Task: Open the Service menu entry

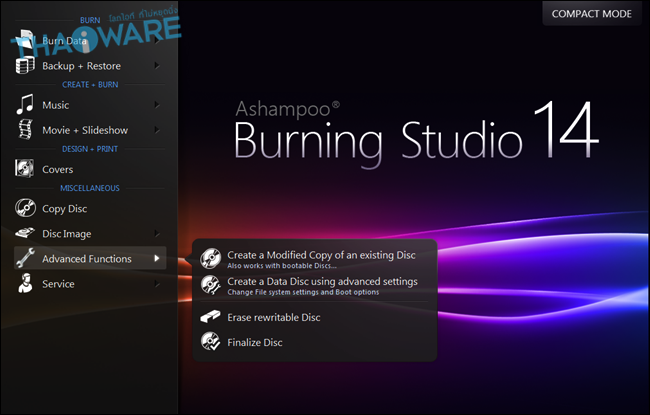Action: point(90,284)
